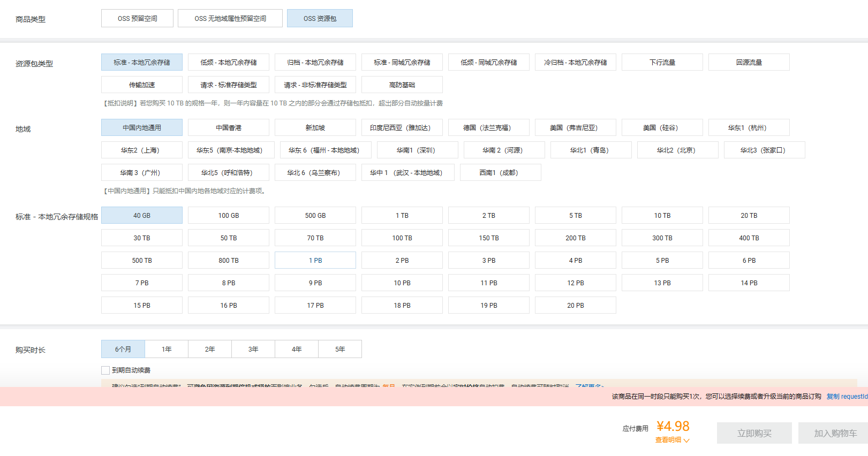This screenshot has width=868, height=456.
Task: Tick the 到期自动续费 auto-renew checkbox
Action: [x=105, y=370]
